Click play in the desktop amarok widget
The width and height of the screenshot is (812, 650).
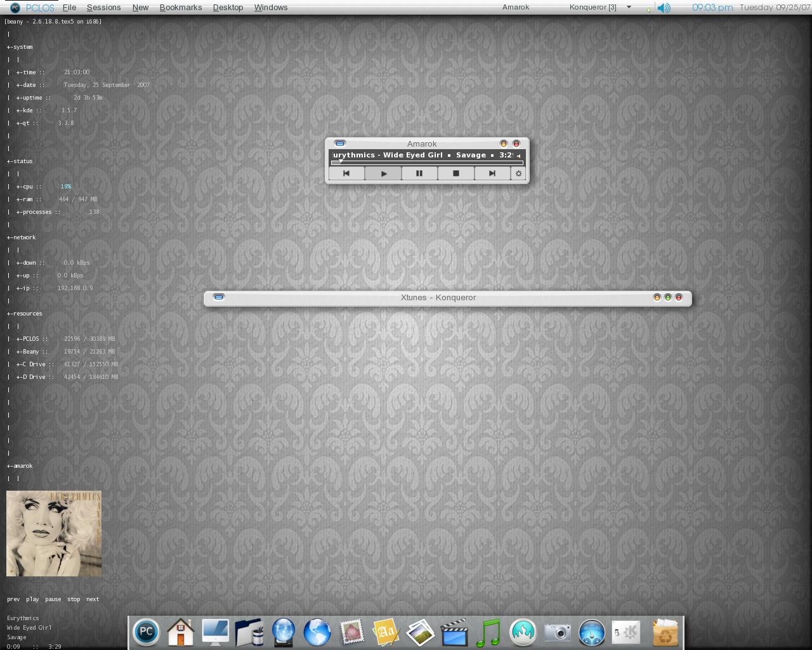32,599
